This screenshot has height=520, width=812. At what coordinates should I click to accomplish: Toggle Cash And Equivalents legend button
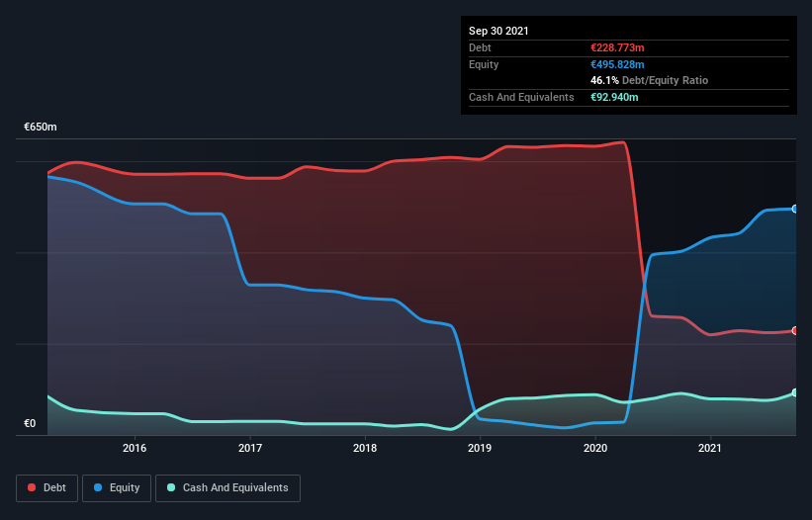[x=227, y=488]
